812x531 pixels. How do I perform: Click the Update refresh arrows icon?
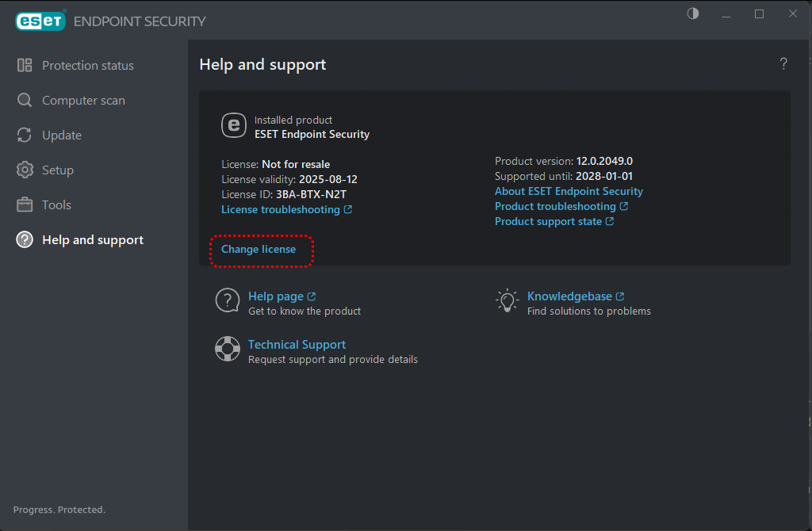pos(25,136)
